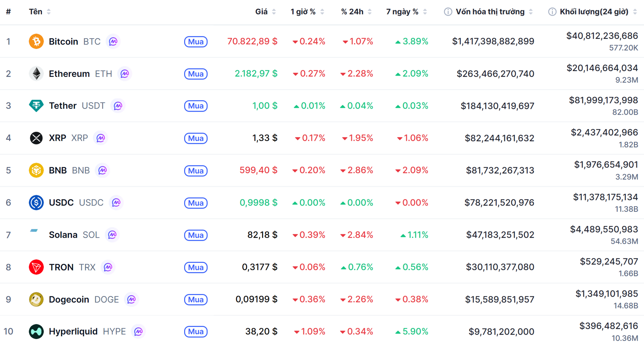The width and height of the screenshot is (644, 346).
Task: Open the purple badge icon beside XRP ticker
Action: click(101, 138)
